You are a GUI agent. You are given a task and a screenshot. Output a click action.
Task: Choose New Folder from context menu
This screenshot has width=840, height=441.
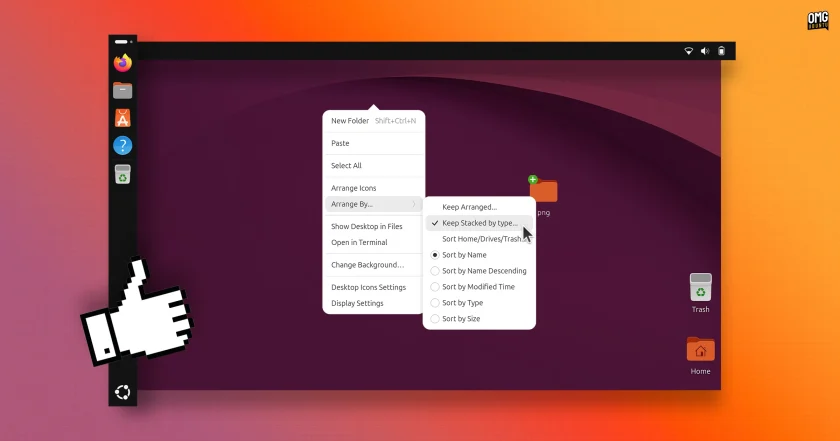374,121
